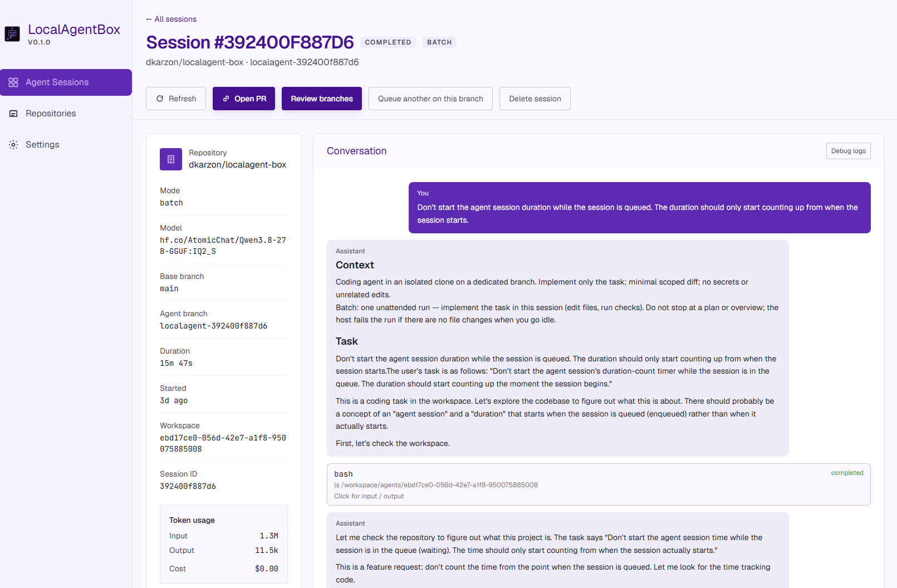This screenshot has height=588, width=897.
Task: Select the Agent branch localagent-392400f887d6
Action: [x=213, y=326]
